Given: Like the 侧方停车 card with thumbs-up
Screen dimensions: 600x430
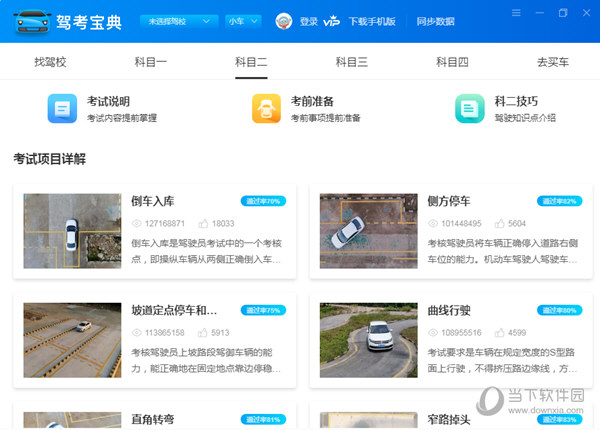Looking at the screenshot, I should click(499, 223).
